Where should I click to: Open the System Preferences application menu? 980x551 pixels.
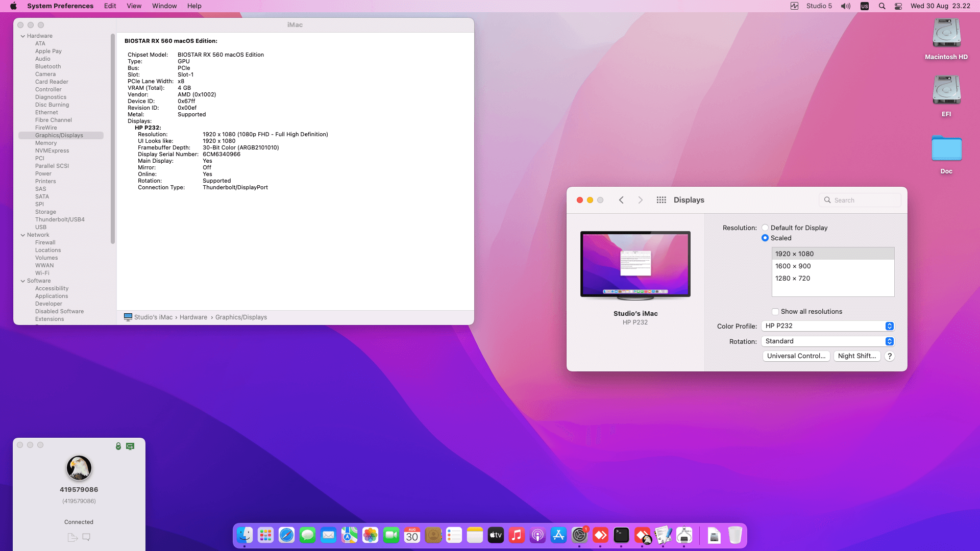60,6
